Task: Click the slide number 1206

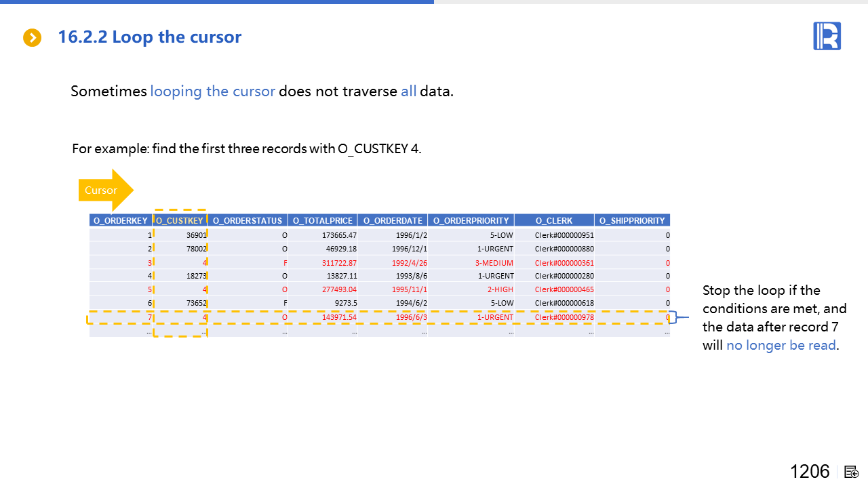Action: pos(809,472)
